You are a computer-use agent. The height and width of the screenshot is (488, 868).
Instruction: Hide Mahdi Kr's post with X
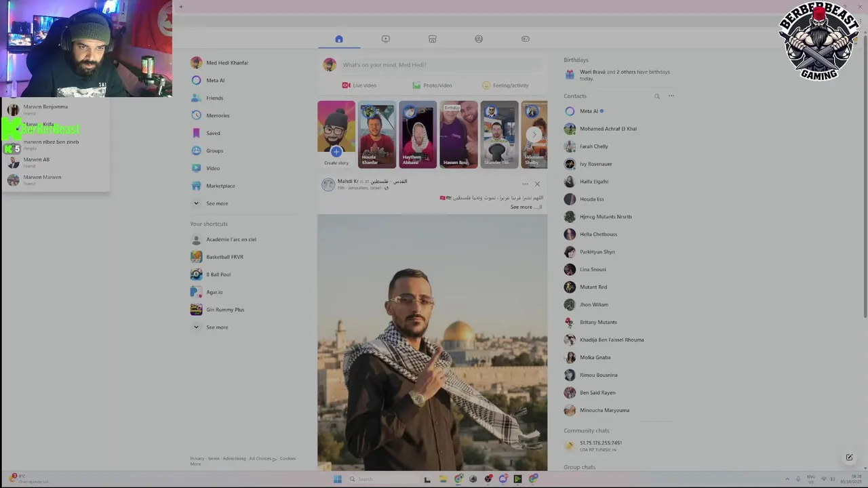[x=537, y=184]
